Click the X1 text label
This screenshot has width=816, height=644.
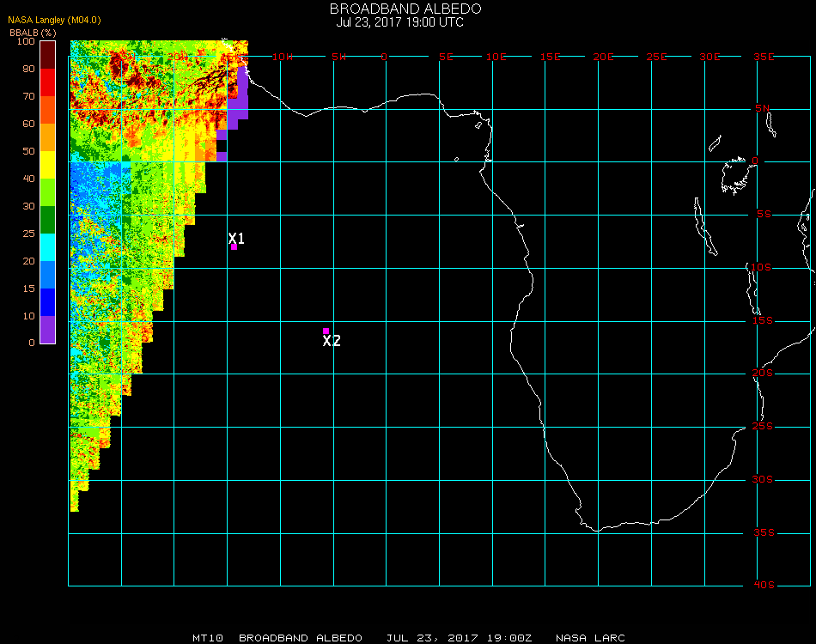(236, 238)
